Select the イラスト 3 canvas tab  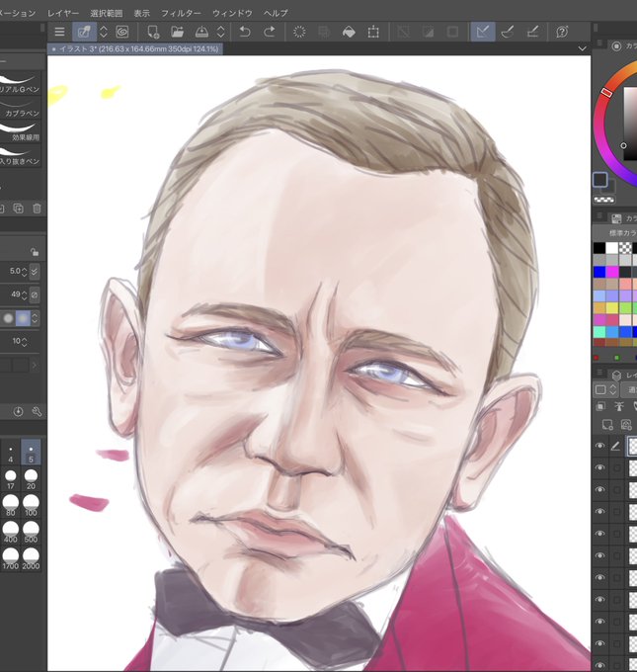click(x=135, y=48)
